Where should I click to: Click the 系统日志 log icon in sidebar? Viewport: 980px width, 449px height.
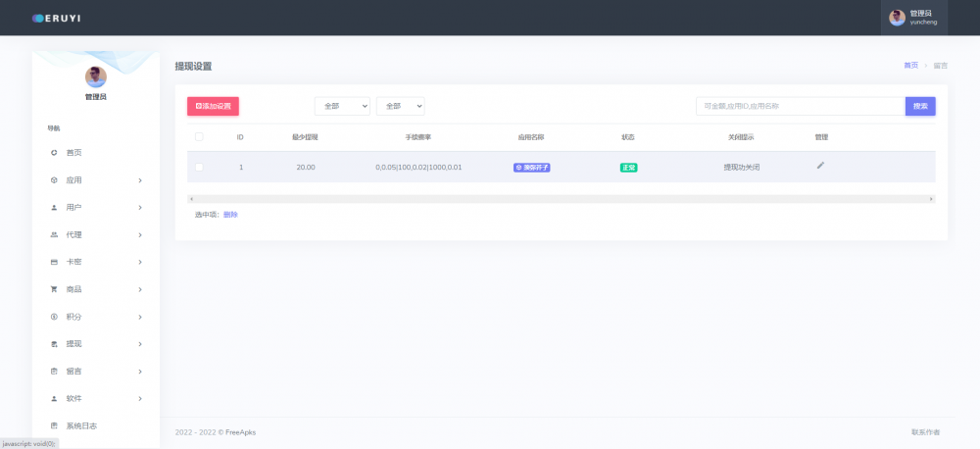(54, 425)
